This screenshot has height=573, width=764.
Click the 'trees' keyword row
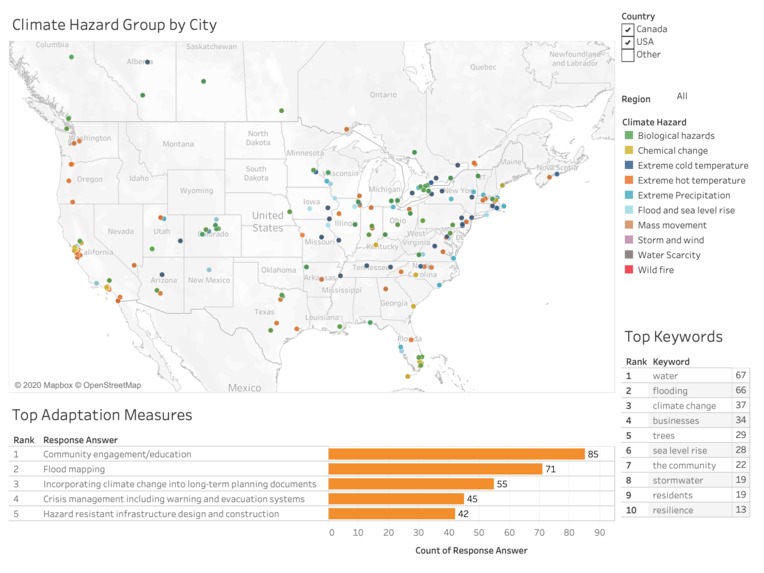[x=685, y=436]
